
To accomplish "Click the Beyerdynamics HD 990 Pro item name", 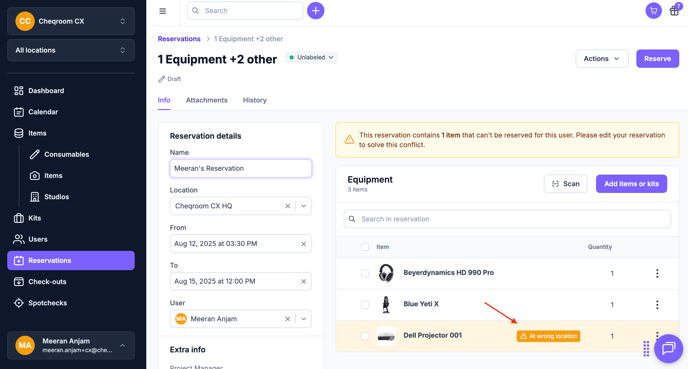I will (448, 272).
